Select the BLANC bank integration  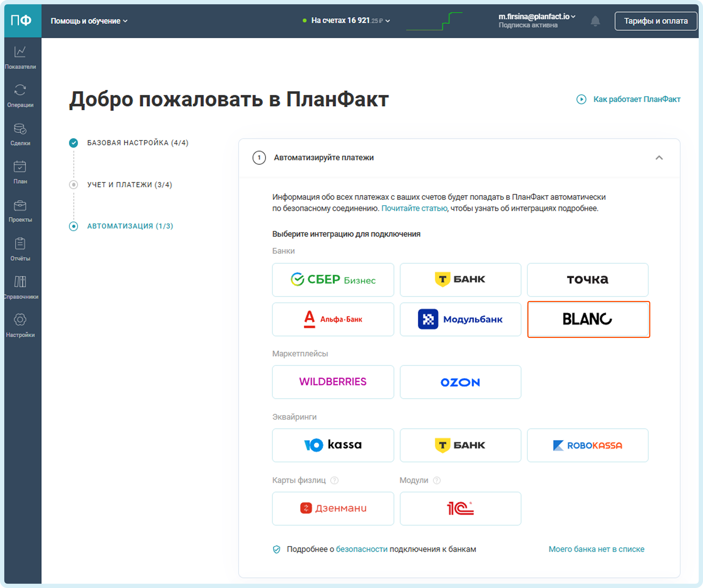[588, 319]
